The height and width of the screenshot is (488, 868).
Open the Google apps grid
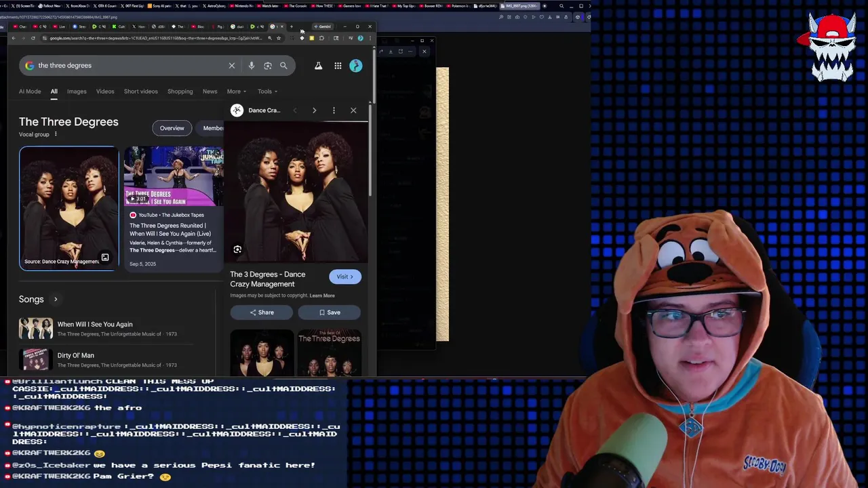(338, 66)
